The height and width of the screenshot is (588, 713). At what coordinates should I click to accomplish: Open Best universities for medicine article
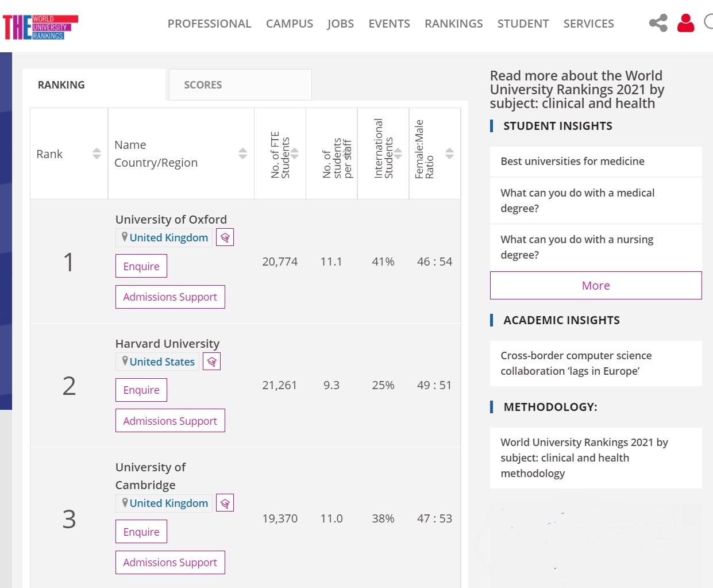[572, 162]
